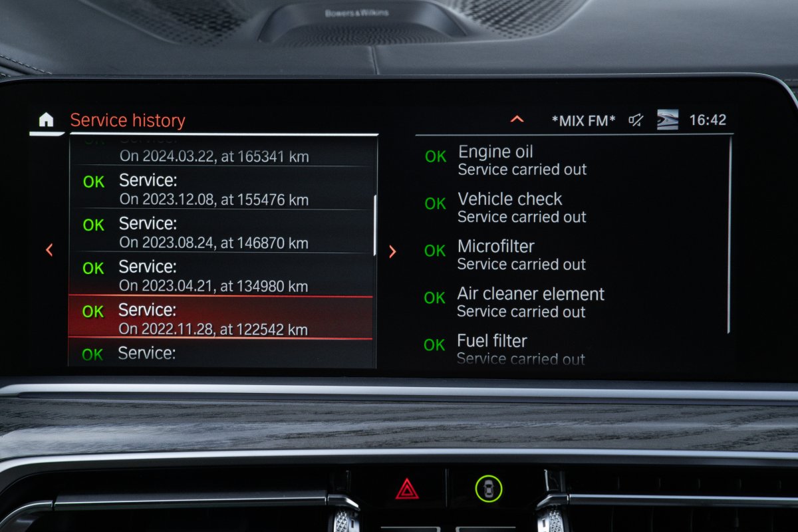
Task: Tap the green OK beside Microfilter
Action: tap(435, 251)
